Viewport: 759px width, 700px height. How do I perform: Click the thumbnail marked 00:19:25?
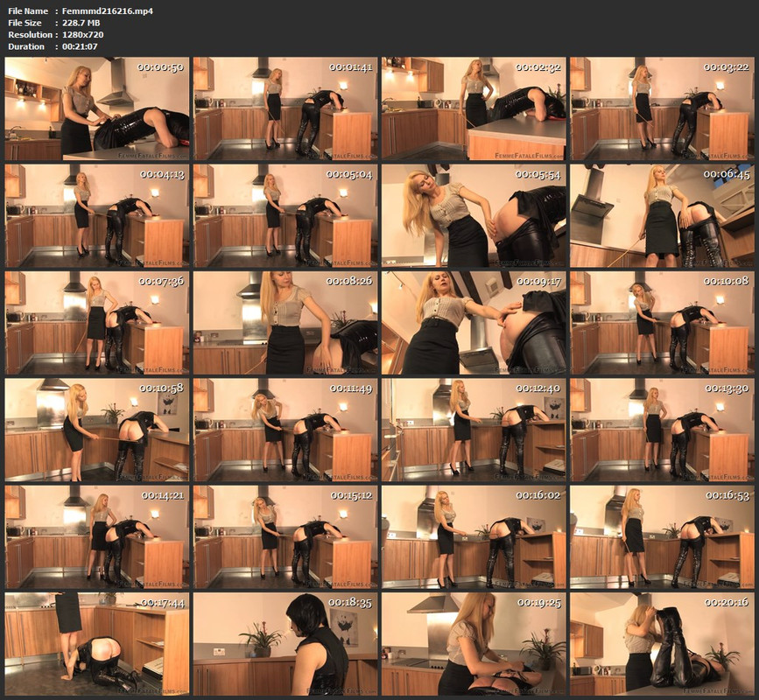[474, 644]
